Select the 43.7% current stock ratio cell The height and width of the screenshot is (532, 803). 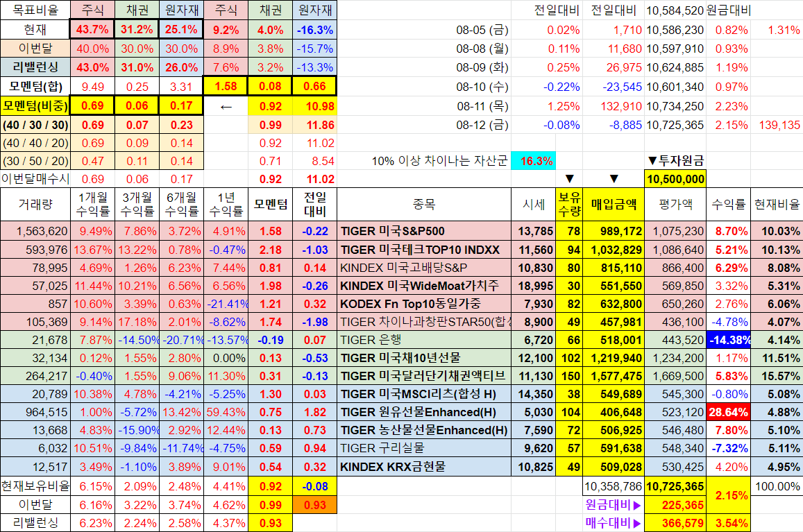tap(92, 29)
